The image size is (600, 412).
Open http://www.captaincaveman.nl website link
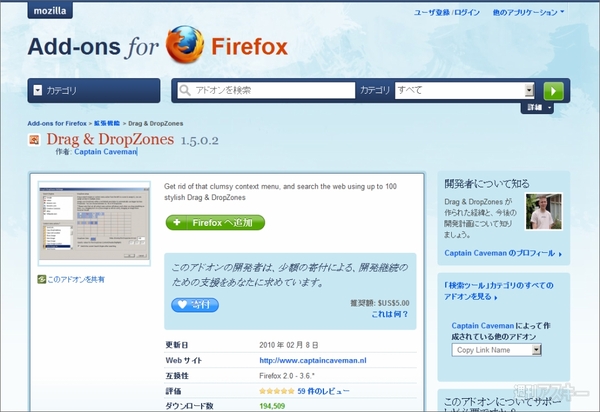tap(313, 360)
